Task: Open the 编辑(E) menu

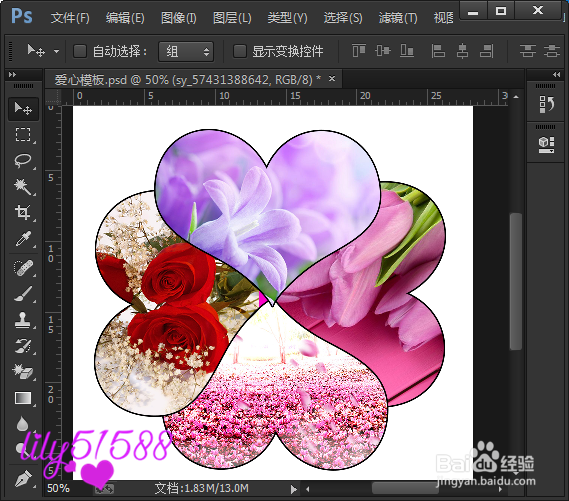Action: [125, 17]
